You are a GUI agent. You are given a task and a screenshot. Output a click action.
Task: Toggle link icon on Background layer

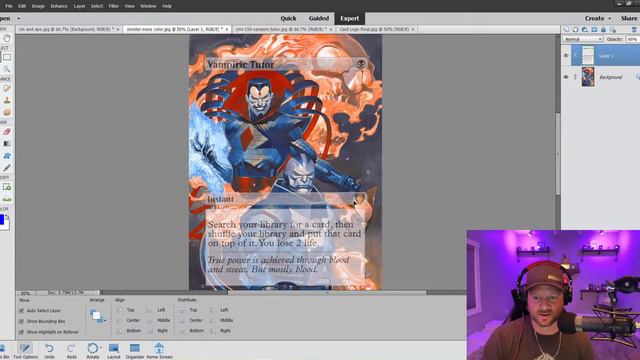576,77
